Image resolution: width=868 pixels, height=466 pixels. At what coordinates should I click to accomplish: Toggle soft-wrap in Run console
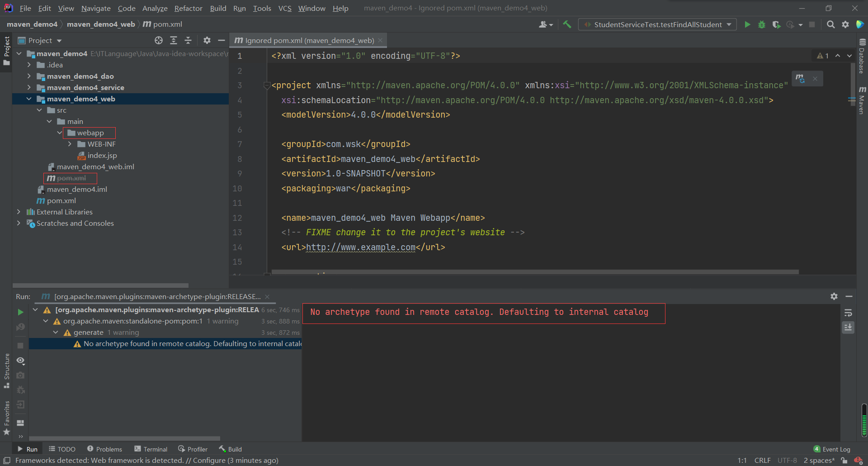click(x=848, y=313)
